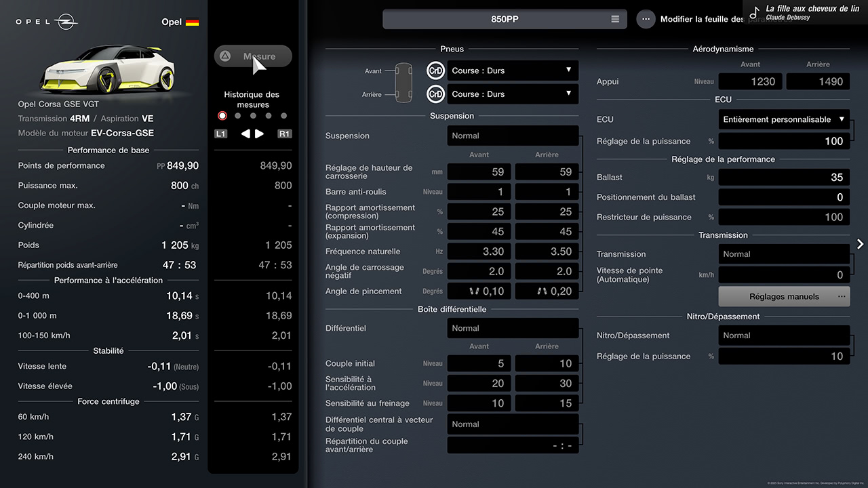Select the front Appui value 1230
The width and height of the screenshot is (868, 488).
[x=750, y=81]
